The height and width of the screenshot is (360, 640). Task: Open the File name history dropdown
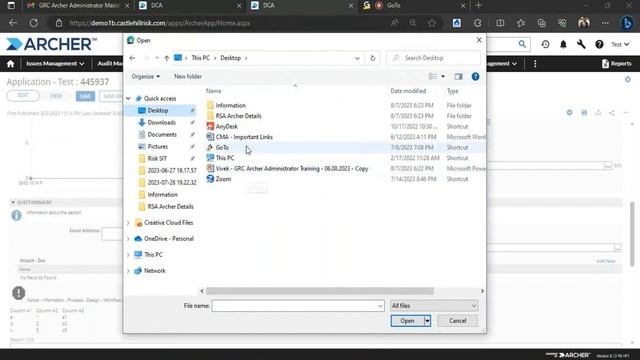point(380,306)
